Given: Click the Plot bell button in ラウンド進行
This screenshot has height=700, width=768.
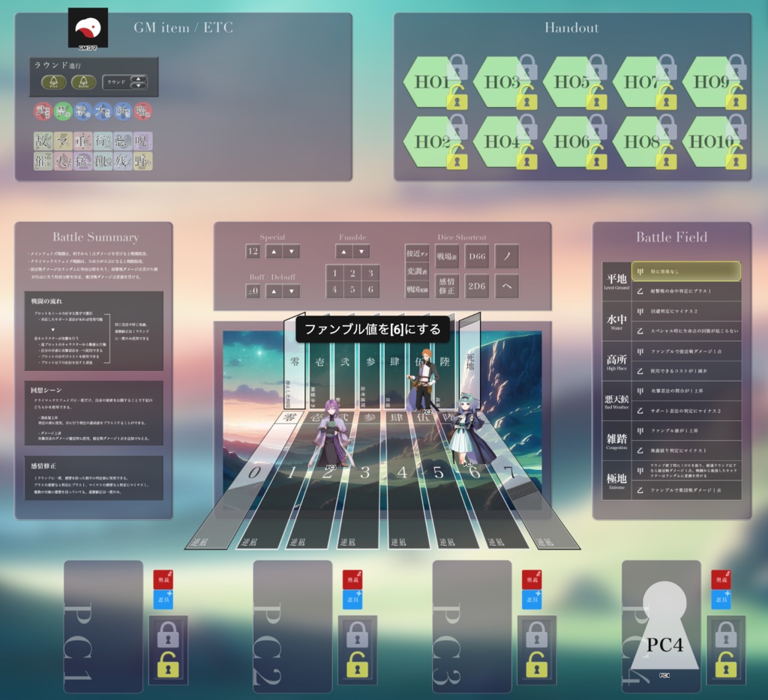Looking at the screenshot, I should pos(54,82).
